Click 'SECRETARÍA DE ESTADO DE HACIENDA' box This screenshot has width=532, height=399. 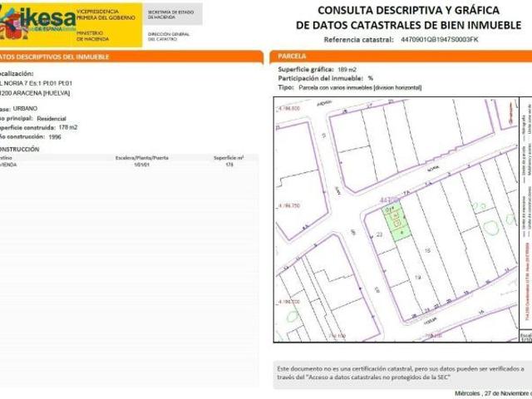coord(172,15)
